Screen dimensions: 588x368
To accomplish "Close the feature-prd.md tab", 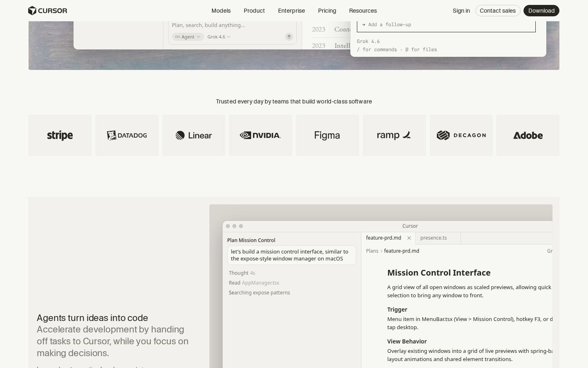I will (409, 238).
